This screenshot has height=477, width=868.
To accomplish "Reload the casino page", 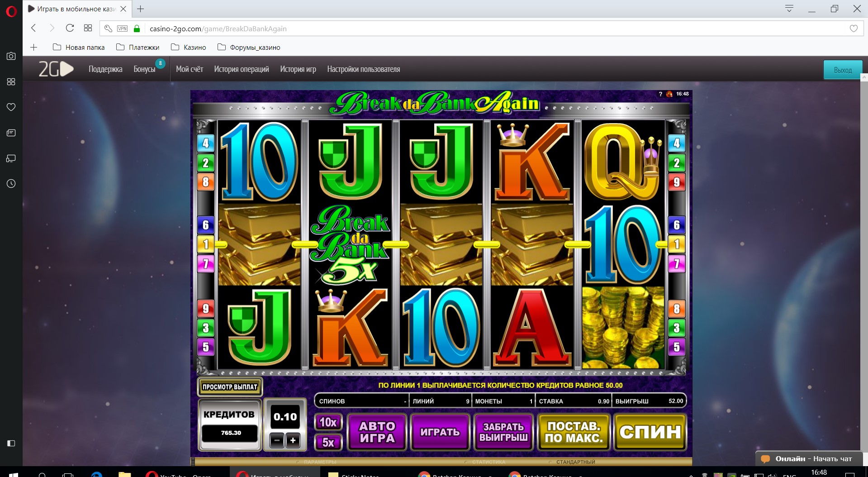I will tap(70, 28).
